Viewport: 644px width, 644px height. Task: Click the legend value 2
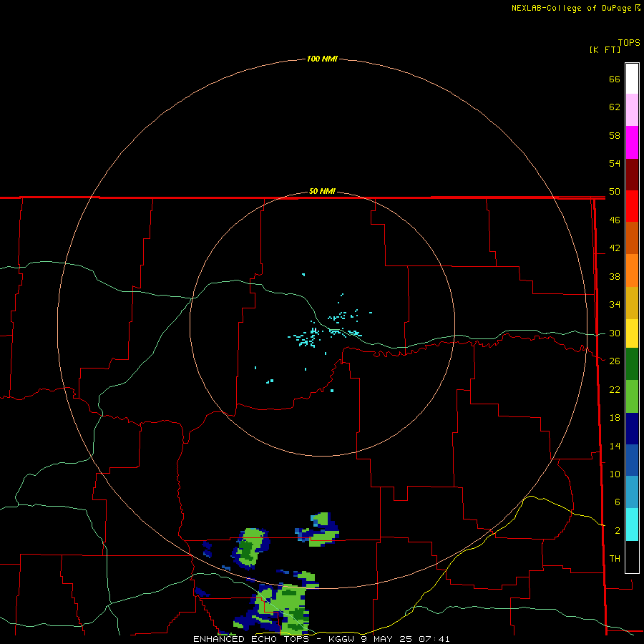(x=618, y=531)
